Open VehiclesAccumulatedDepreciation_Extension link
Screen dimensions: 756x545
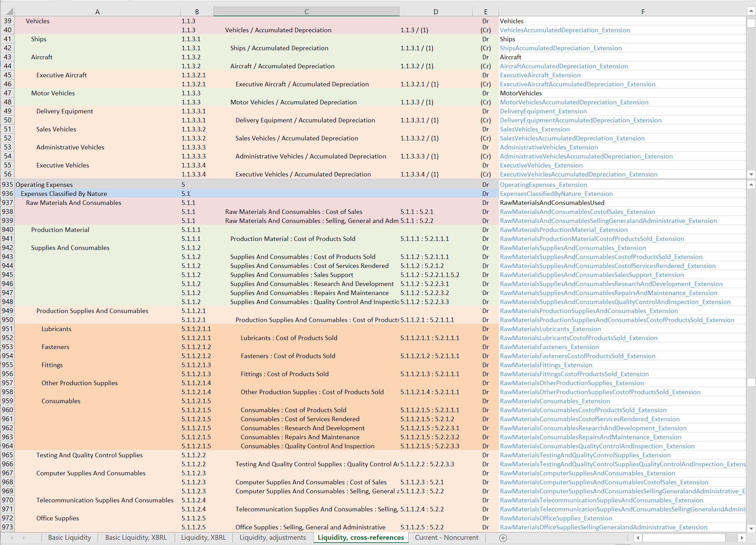tap(565, 30)
